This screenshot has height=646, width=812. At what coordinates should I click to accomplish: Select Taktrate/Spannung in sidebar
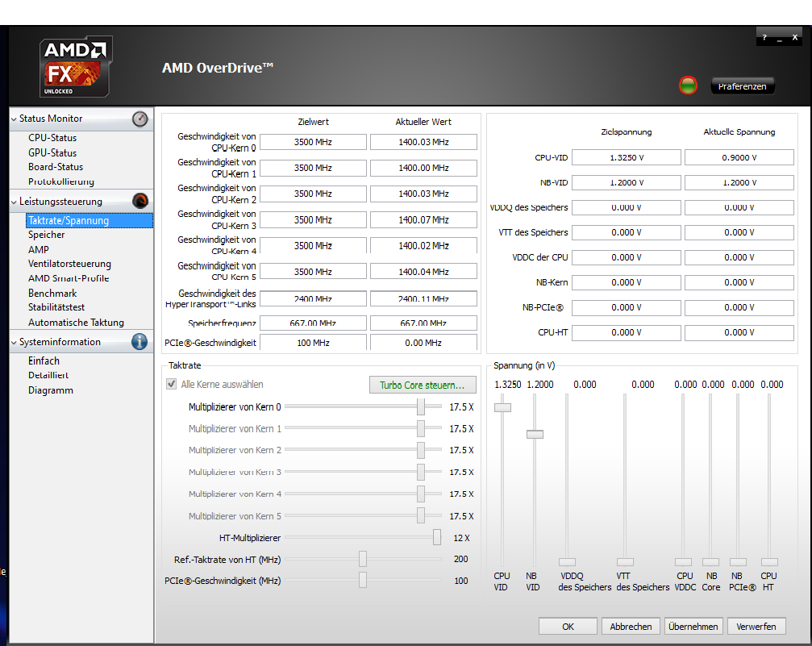[89, 220]
